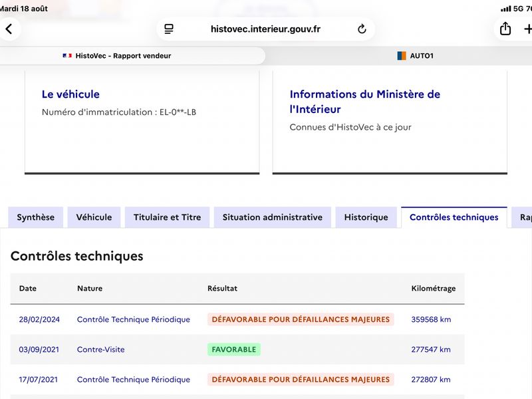Click the AUTO1 tab favicon
This screenshot has height=399, width=532.
(x=402, y=56)
